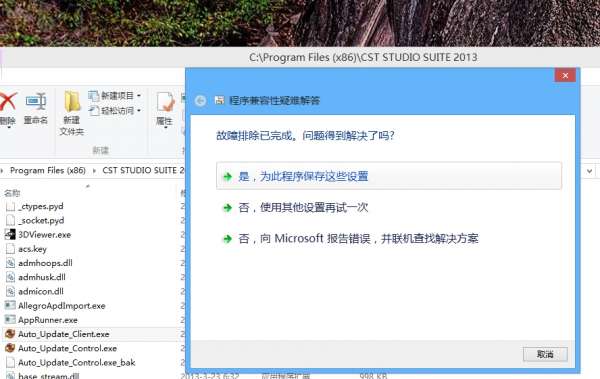
Task: Close the compatibility troubleshooter dialog
Action: click(x=565, y=75)
